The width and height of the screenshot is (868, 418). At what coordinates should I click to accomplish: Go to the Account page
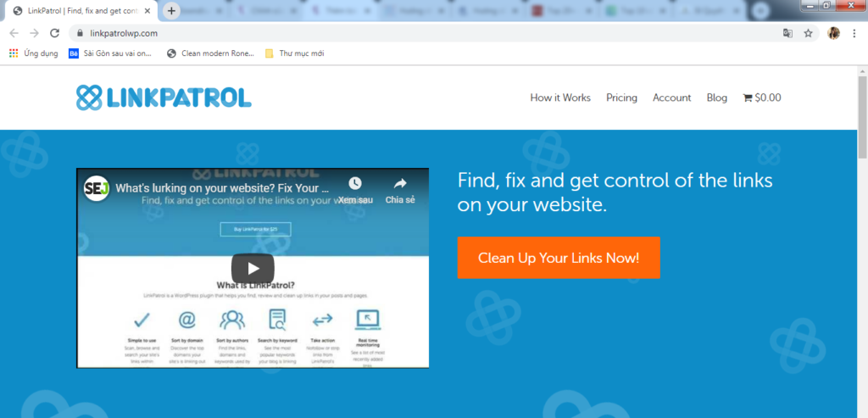671,98
